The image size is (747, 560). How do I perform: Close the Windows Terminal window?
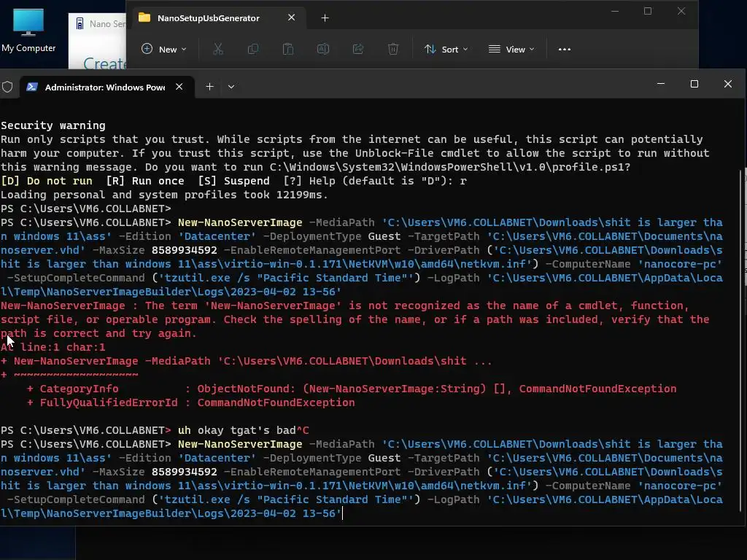tap(728, 84)
